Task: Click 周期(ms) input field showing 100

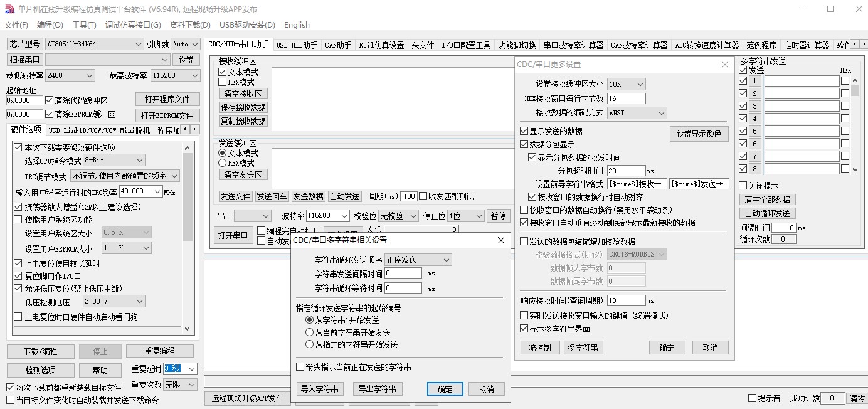Action: [x=409, y=196]
